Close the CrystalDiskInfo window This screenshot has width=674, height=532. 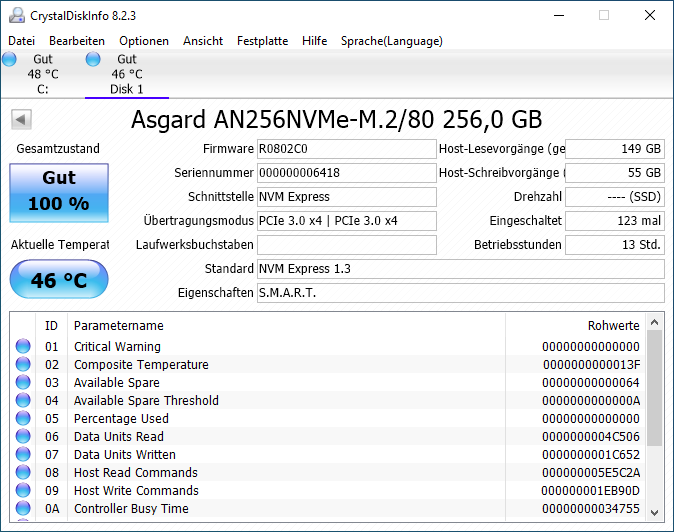click(x=650, y=15)
